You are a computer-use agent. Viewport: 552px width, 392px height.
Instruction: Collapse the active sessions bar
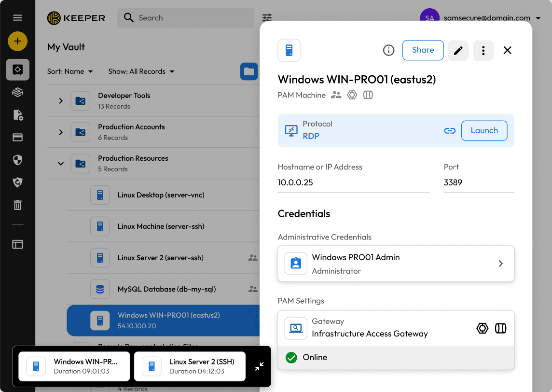point(259,366)
